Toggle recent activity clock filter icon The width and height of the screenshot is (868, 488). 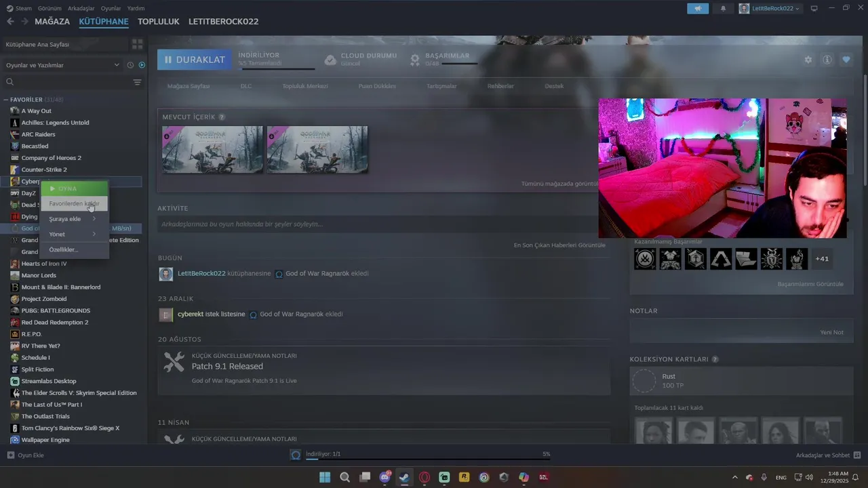(130, 65)
